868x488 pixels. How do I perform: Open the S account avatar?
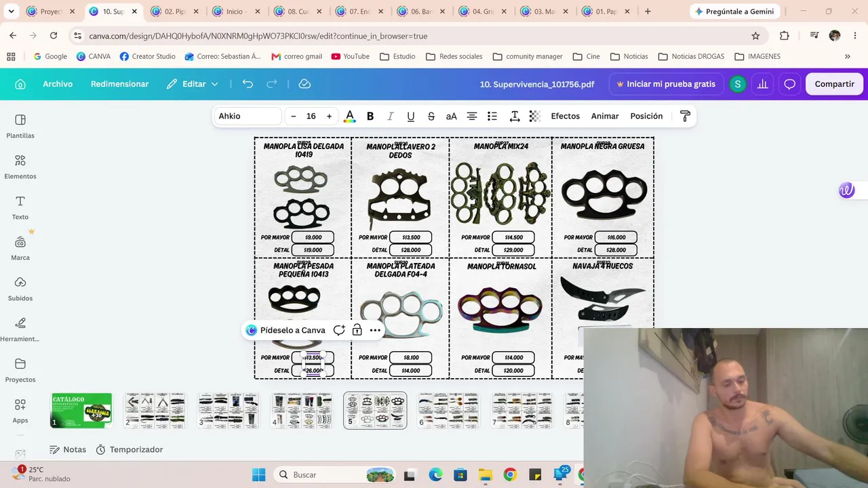(737, 84)
